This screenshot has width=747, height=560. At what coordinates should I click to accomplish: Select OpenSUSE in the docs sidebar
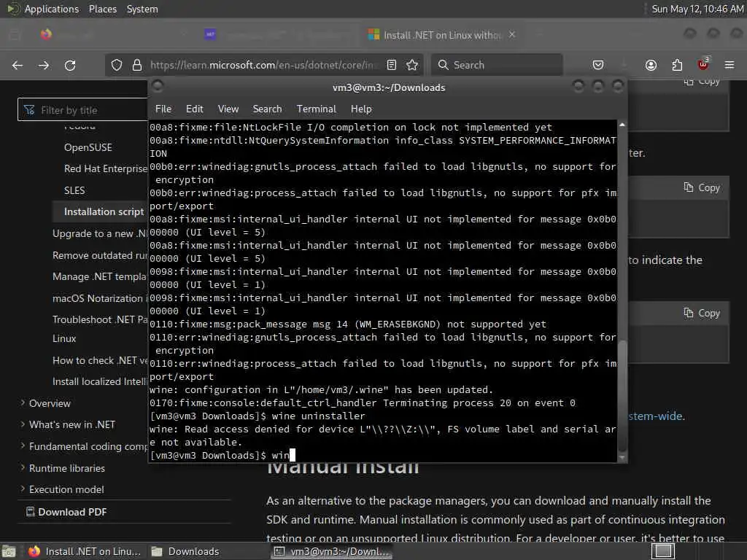(88, 147)
